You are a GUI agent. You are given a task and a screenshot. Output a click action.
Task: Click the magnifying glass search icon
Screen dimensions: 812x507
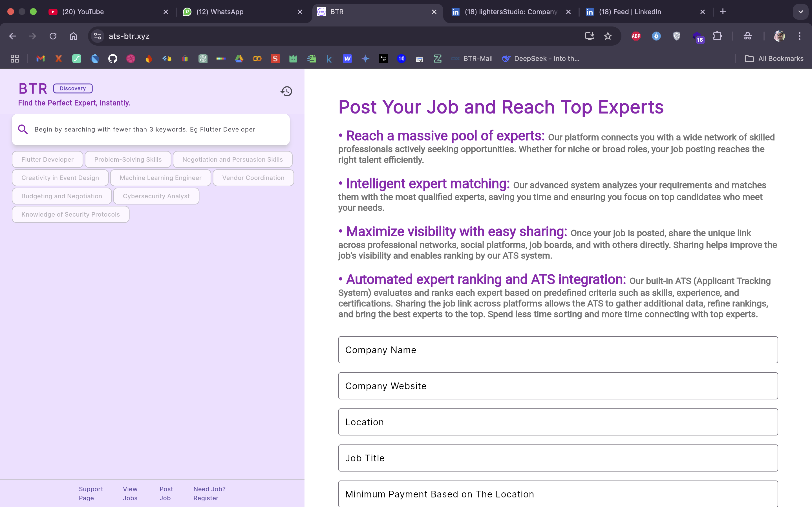point(23,130)
